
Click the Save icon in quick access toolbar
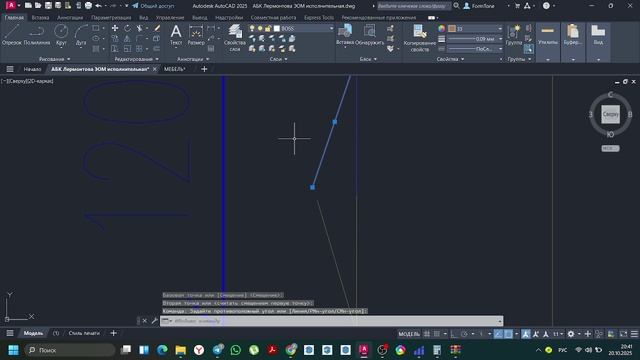pos(48,6)
